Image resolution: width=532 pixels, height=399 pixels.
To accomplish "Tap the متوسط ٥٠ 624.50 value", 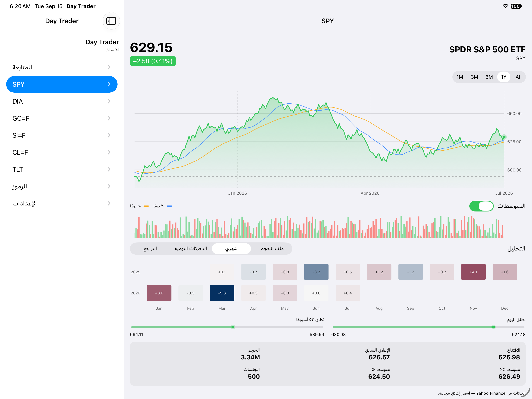I will point(379,376).
